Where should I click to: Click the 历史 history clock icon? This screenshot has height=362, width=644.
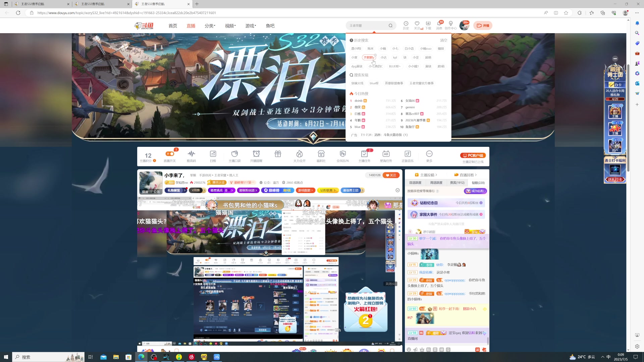coord(406,24)
